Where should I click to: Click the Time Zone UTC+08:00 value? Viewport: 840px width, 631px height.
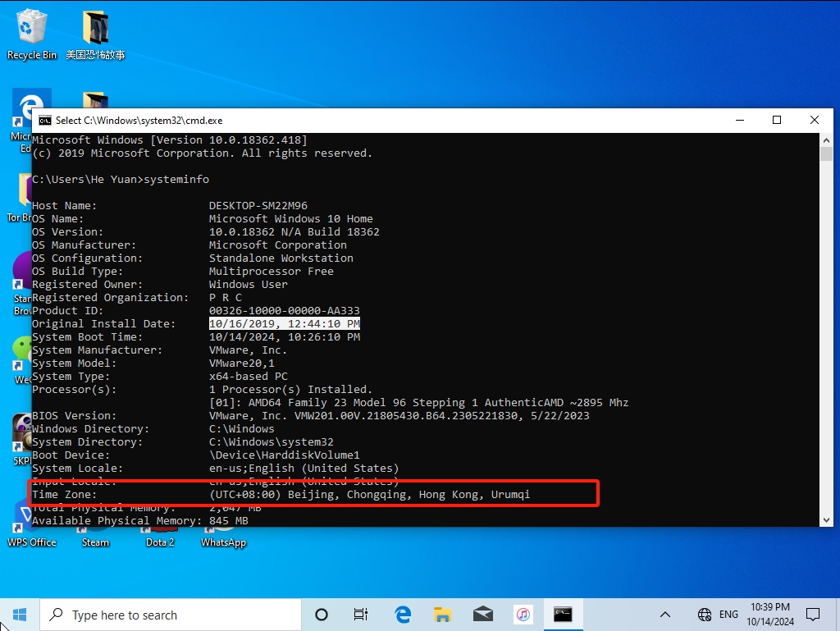coord(370,495)
